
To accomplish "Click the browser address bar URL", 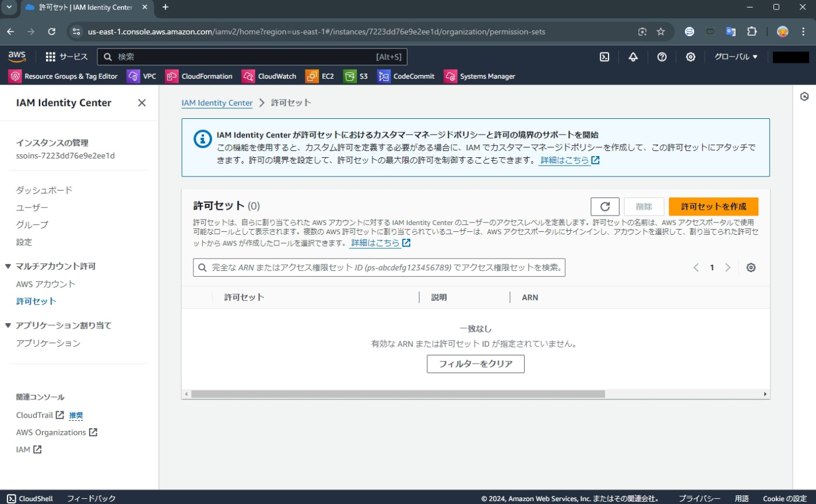I will click(316, 31).
